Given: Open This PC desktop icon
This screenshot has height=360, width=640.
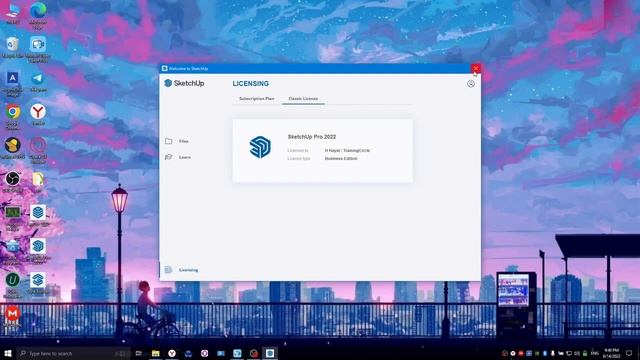Looking at the screenshot, I should [12, 13].
